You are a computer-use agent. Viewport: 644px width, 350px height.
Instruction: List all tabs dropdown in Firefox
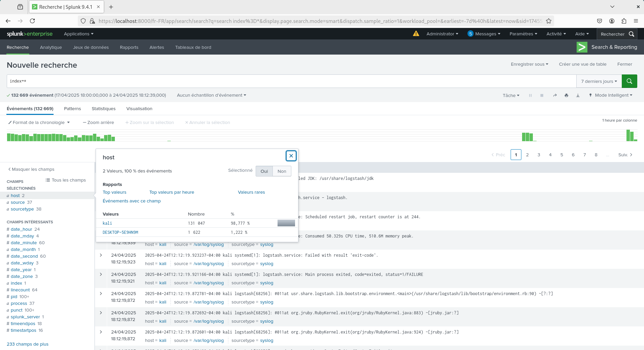coord(612,7)
